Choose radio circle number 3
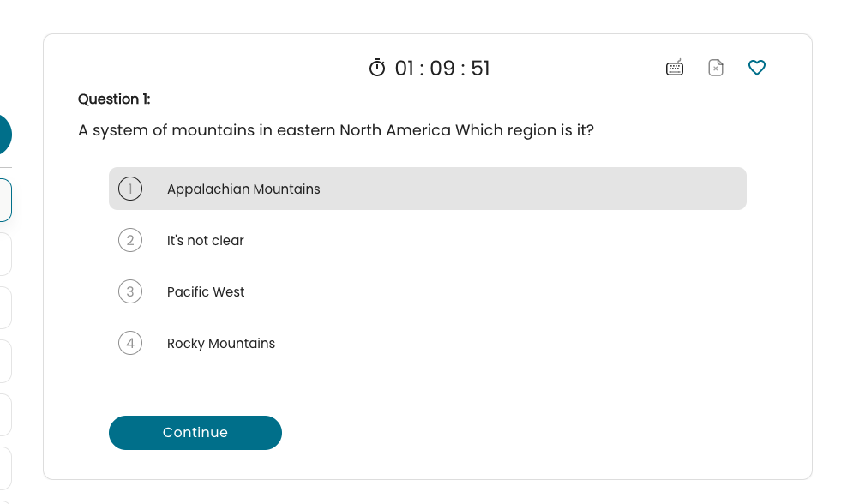The image size is (859, 504). 130,291
